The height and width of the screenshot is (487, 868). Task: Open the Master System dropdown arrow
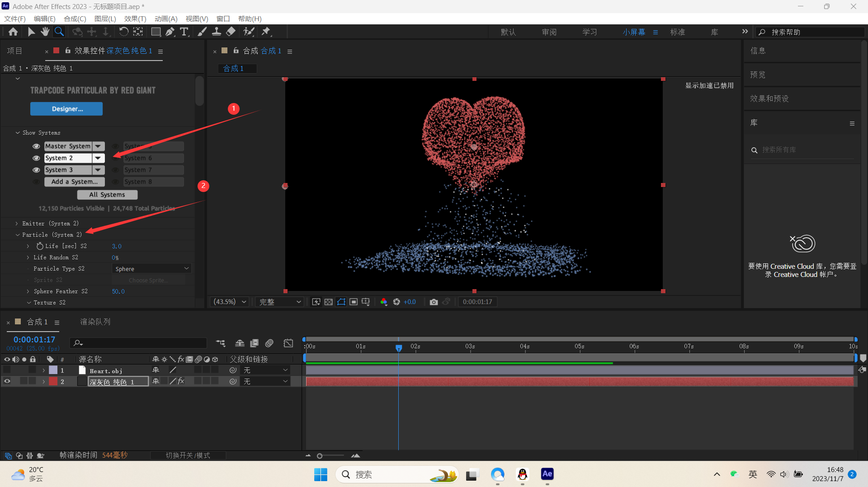tap(98, 146)
